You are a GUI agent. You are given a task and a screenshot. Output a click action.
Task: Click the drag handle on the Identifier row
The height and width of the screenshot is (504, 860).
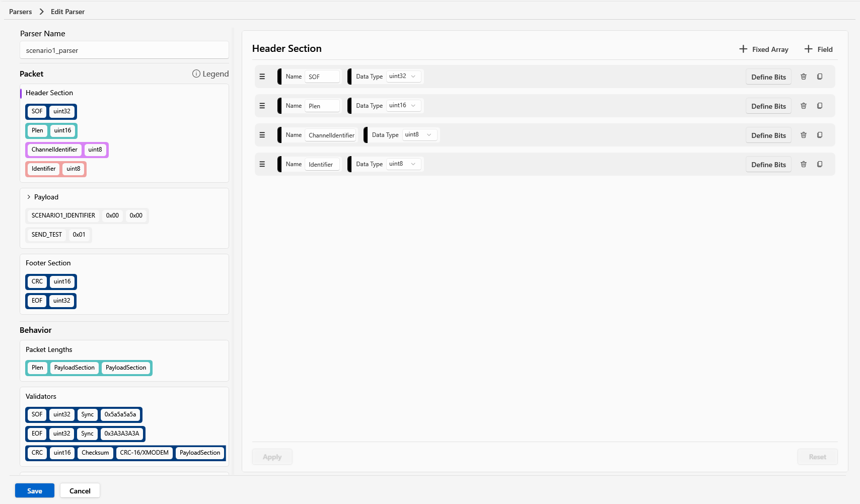[x=262, y=164]
